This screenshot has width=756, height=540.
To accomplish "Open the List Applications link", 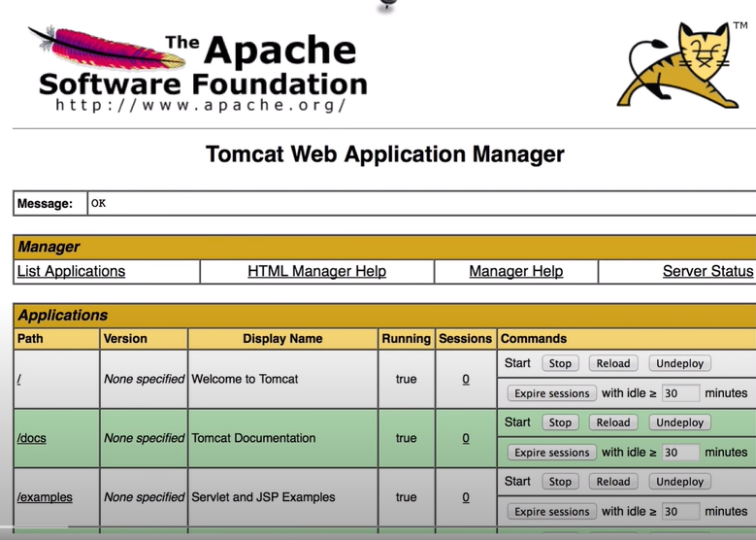I will (72, 271).
